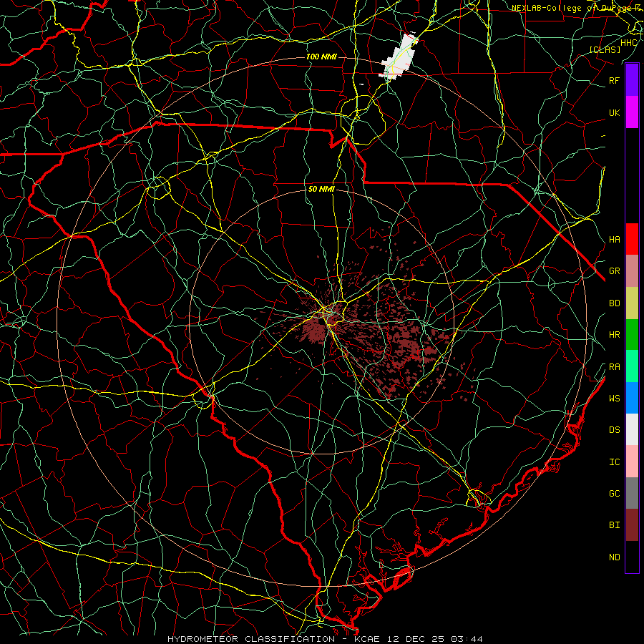This screenshot has height=644, width=644.
Task: Click the GC gray legend swatch
Action: tap(632, 493)
